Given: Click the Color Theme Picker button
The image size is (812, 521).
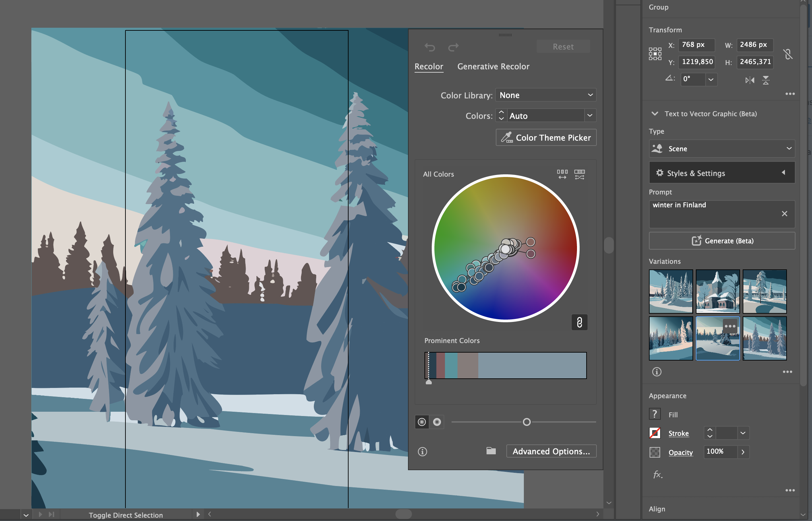Looking at the screenshot, I should 546,138.
